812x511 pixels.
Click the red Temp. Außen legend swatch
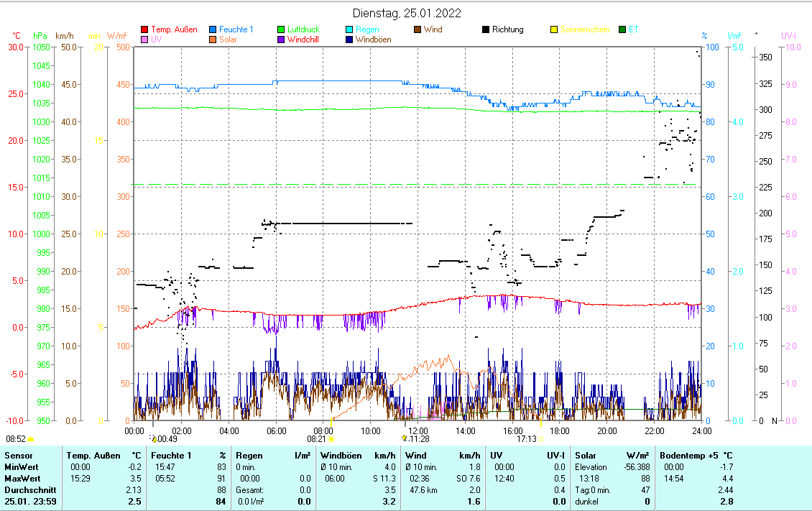[x=144, y=30]
